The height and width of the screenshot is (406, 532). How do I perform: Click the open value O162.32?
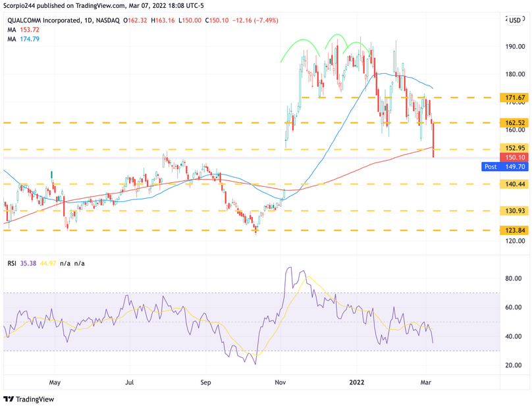tap(135, 20)
